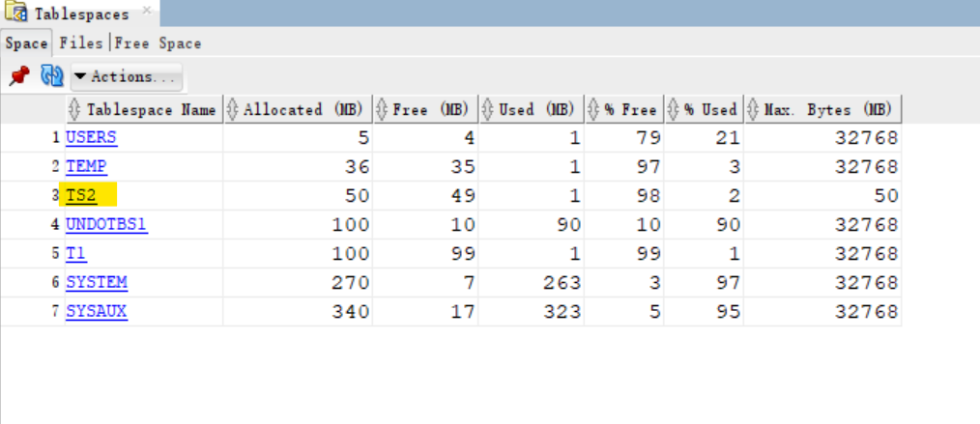980x424 pixels.
Task: Sort by % Used column header
Action: coord(705,110)
